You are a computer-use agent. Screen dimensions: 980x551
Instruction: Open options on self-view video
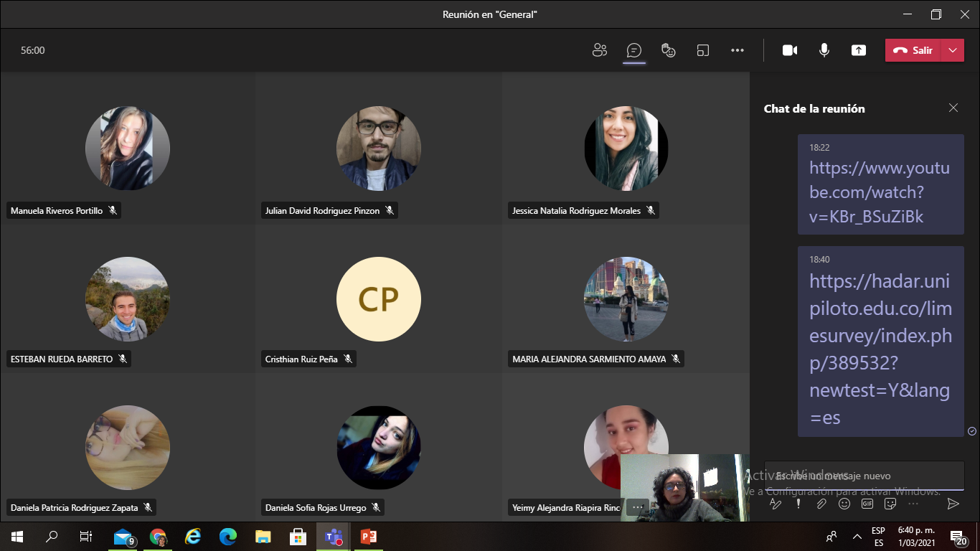tap(637, 507)
